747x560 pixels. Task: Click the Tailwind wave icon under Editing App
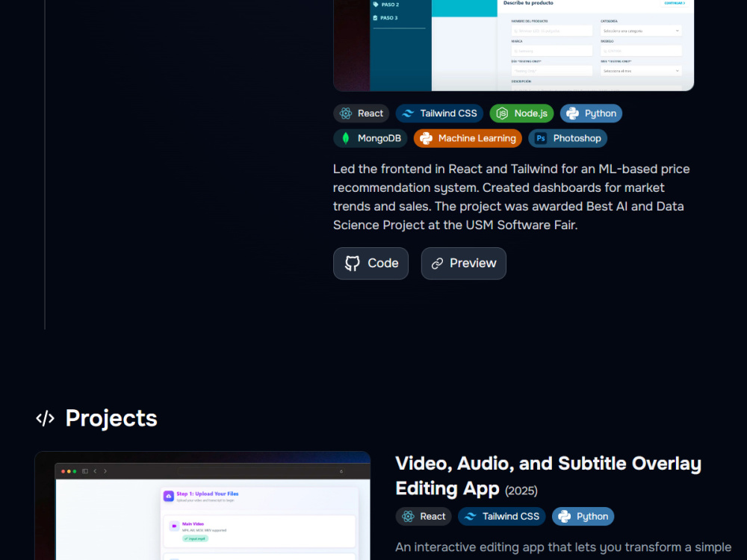471,516
